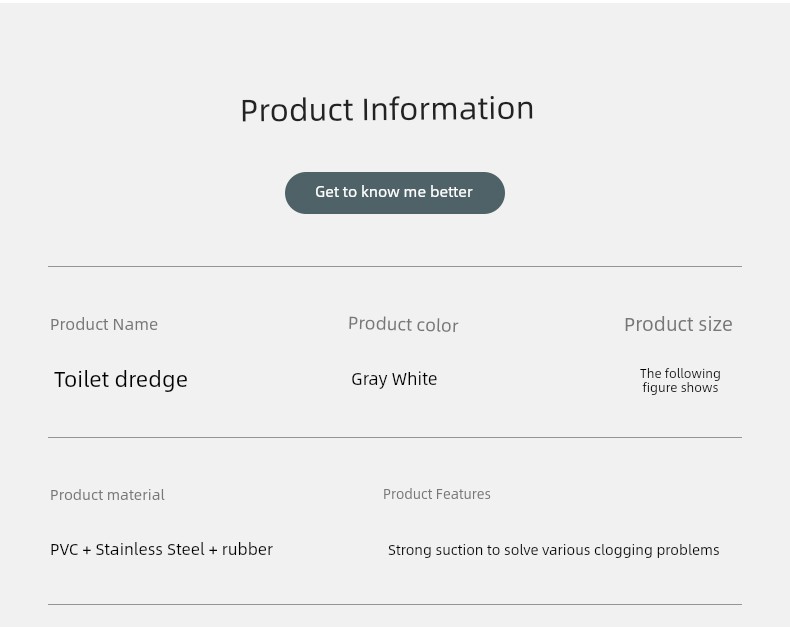Click the word 'Information' in the title

[x=448, y=108]
